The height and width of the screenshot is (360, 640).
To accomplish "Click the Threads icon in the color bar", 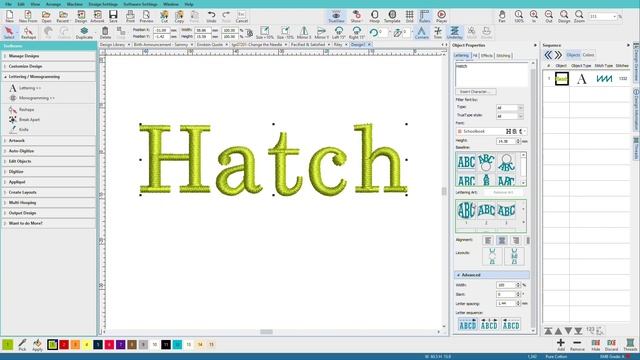I will coord(630,345).
